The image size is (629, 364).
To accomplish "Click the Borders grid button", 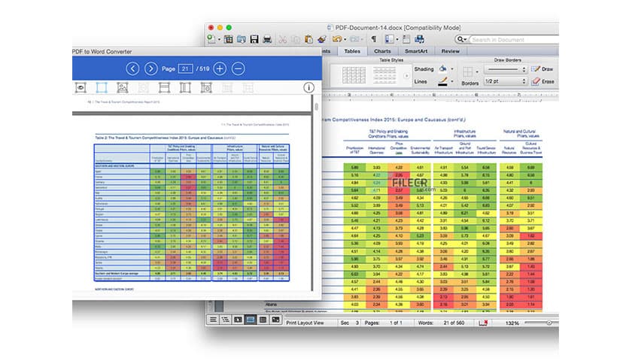I will click(468, 71).
